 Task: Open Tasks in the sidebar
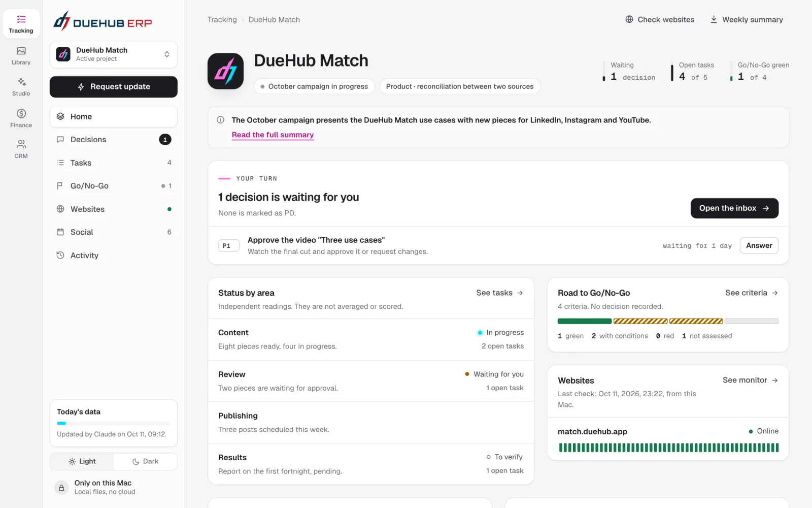point(114,163)
